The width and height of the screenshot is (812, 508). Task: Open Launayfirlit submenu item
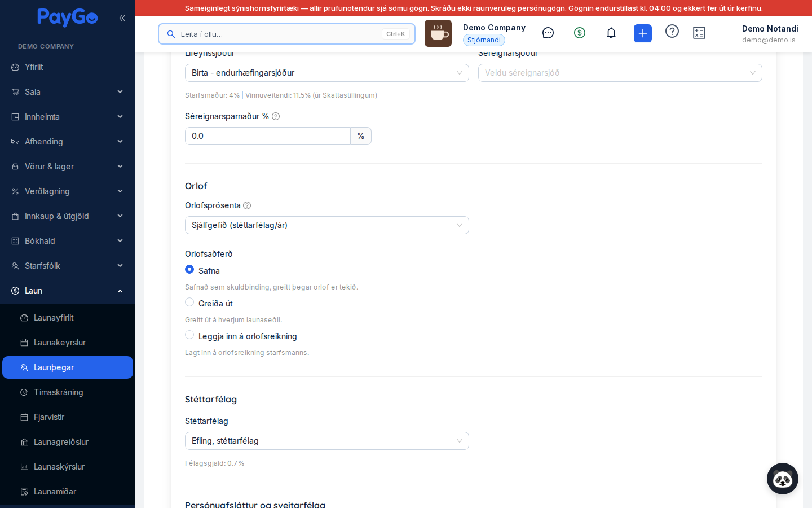[68, 318]
